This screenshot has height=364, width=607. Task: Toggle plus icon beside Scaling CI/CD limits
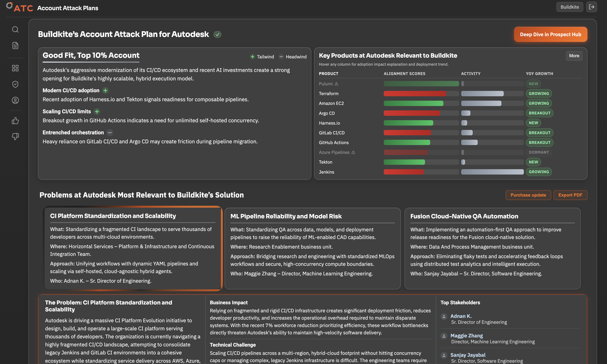pos(97,112)
